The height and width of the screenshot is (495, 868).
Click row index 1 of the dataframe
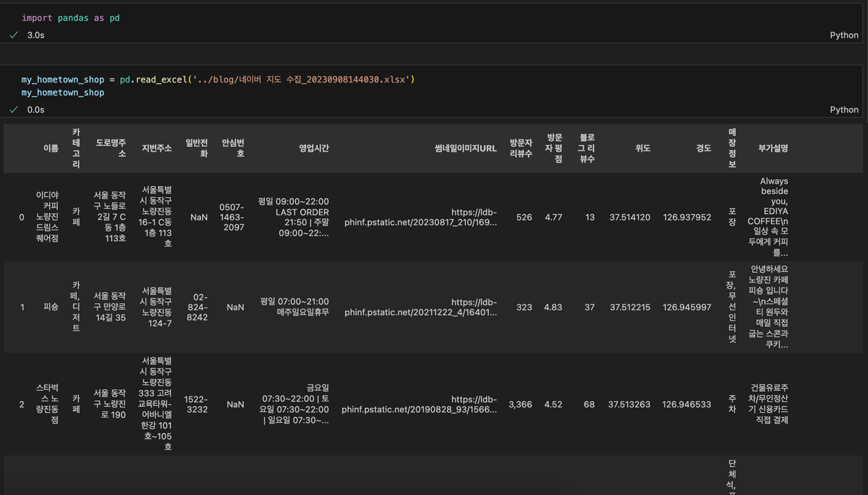(22, 307)
